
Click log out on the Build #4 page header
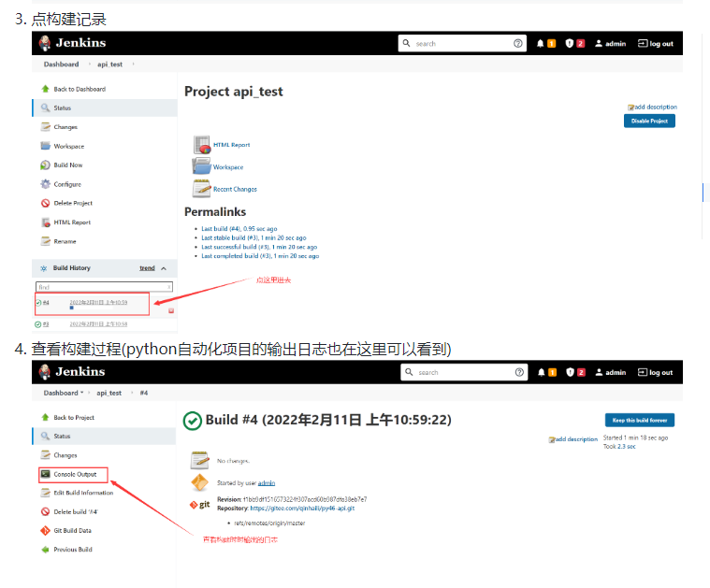pos(655,372)
